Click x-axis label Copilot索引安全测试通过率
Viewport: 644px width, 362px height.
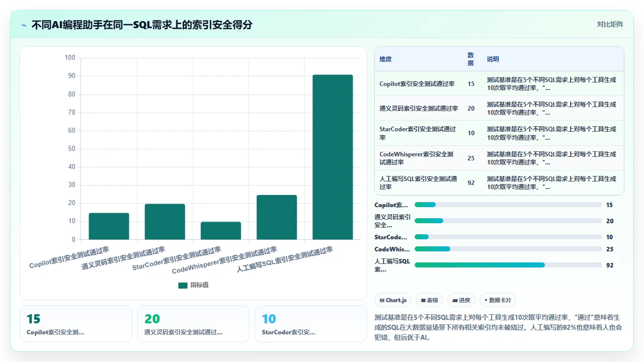(x=69, y=257)
